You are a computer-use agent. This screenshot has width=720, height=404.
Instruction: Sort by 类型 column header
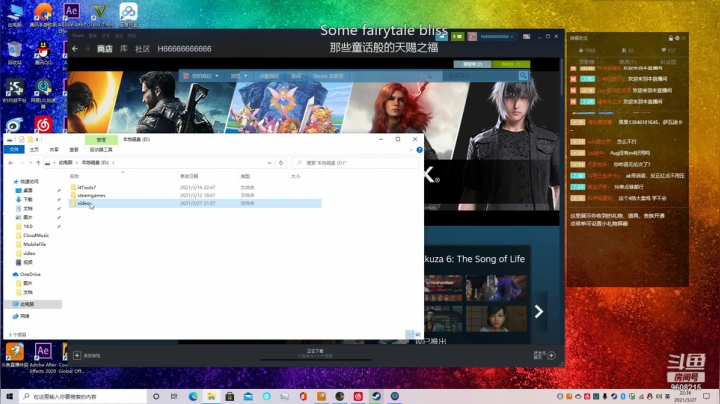[246, 176]
